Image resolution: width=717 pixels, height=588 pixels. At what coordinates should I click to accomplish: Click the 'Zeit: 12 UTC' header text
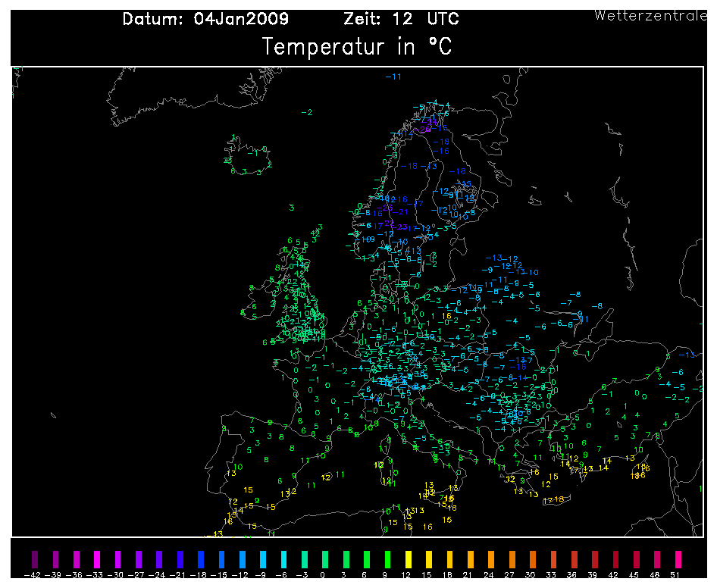(x=401, y=19)
